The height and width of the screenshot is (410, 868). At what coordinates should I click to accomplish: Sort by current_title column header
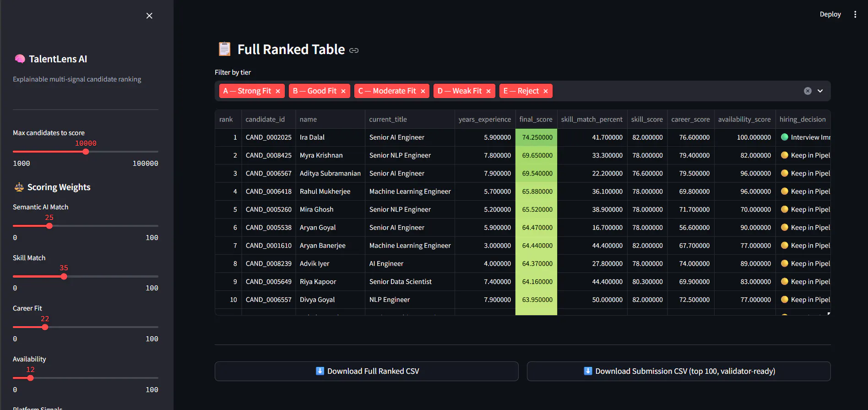(x=410, y=119)
